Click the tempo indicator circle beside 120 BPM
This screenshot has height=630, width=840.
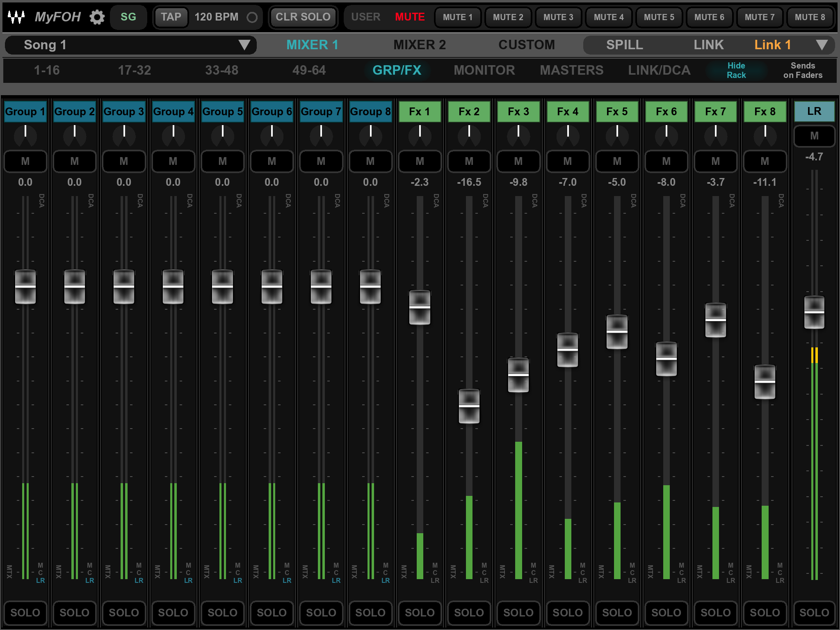pyautogui.click(x=252, y=17)
